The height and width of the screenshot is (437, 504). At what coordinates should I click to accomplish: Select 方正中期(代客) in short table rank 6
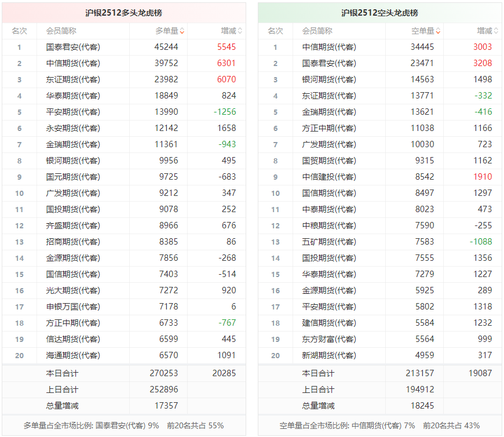point(329,128)
